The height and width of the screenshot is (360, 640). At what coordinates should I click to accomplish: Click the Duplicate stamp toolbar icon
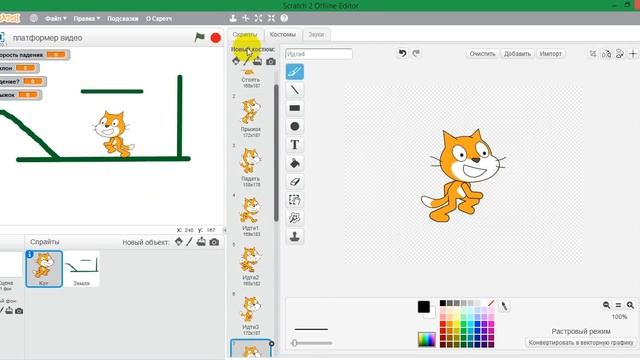tap(233, 18)
